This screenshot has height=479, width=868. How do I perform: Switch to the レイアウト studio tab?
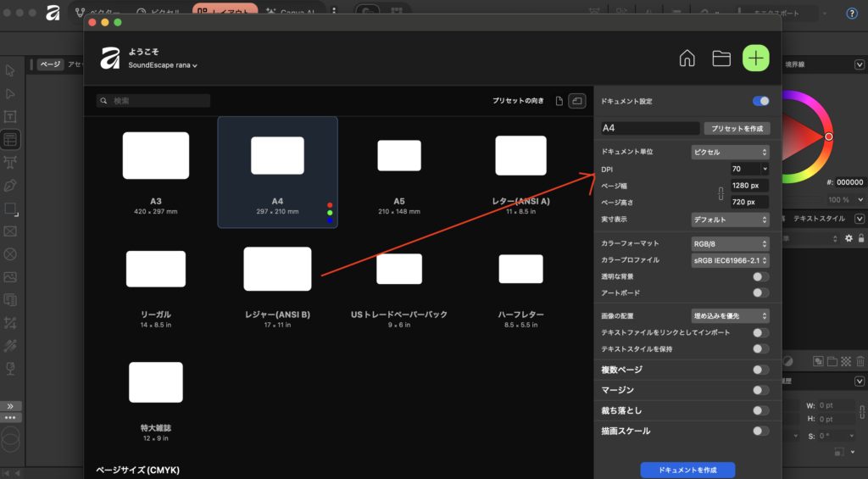225,13
